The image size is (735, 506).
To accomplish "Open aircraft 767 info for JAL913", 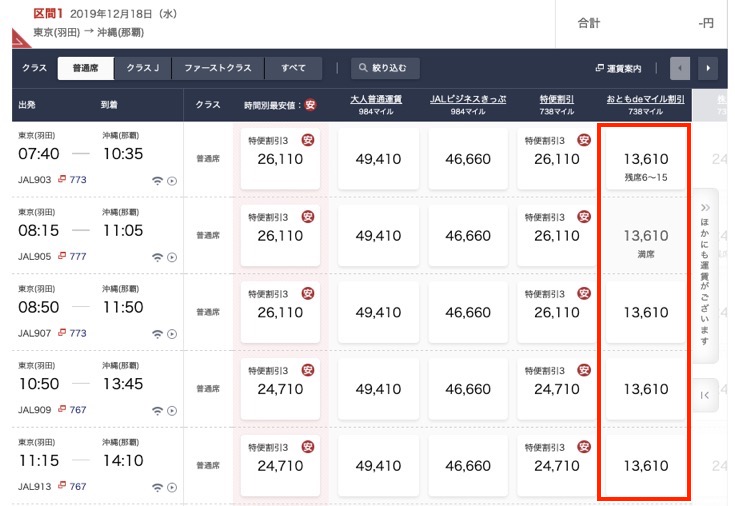I will point(72,487).
